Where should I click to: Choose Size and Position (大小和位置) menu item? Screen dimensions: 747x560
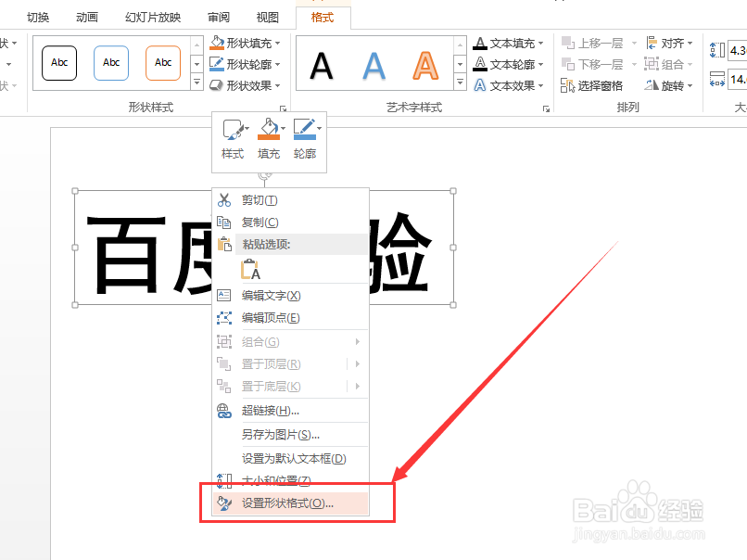[291, 480]
